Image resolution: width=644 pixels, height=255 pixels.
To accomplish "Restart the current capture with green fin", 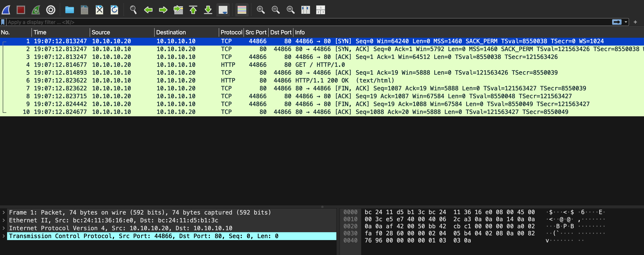I will (x=36, y=10).
